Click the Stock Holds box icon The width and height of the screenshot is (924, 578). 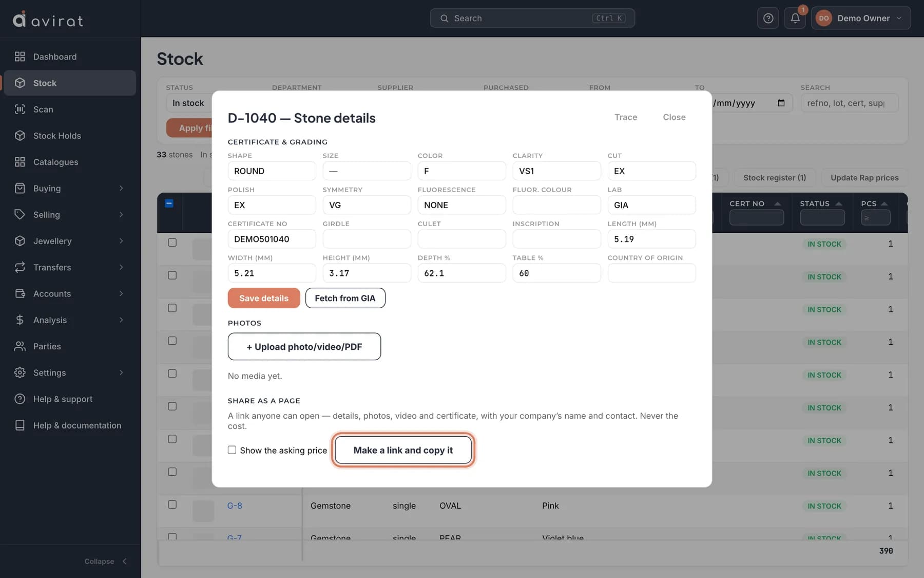[x=20, y=136]
